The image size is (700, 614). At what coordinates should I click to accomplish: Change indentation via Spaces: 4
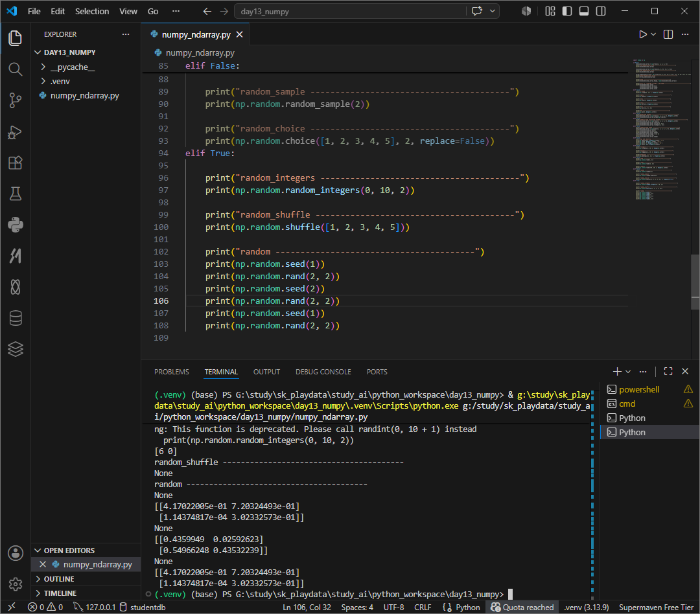coord(357,608)
